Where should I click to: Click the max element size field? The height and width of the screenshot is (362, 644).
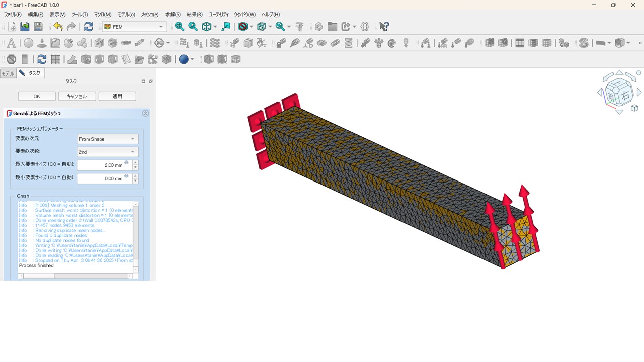point(105,165)
